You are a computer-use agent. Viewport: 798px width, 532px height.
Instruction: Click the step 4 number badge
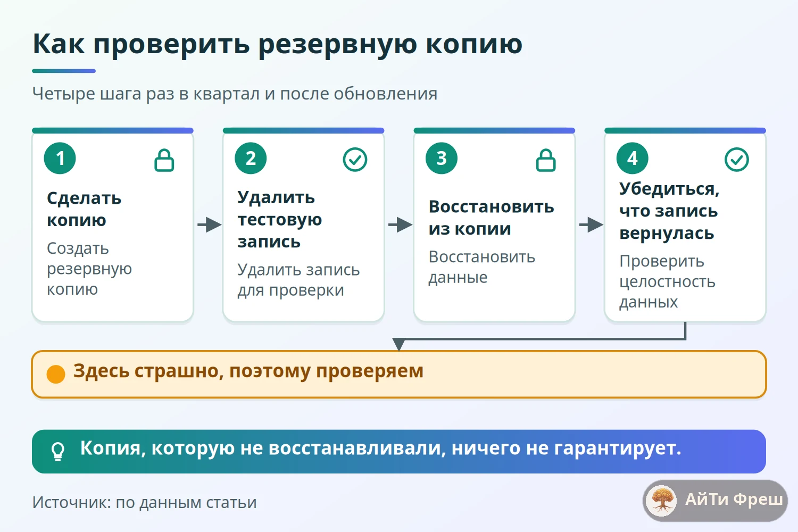click(x=633, y=158)
